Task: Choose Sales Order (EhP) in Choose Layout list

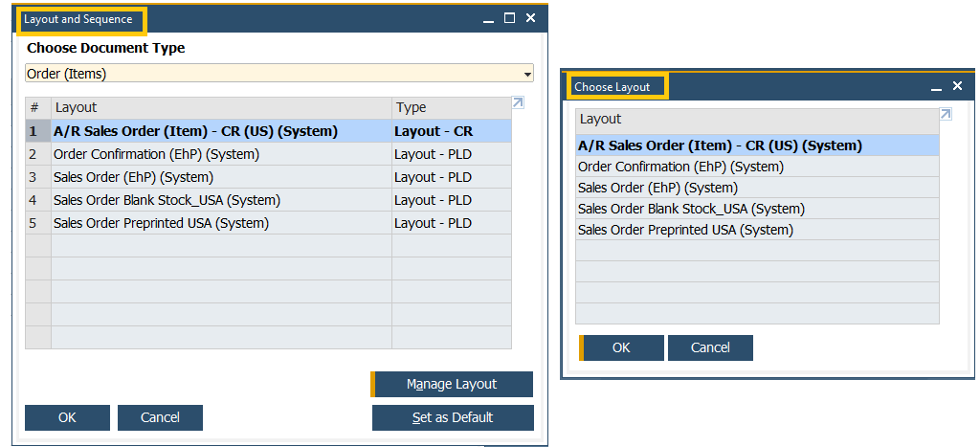Action: click(x=657, y=188)
